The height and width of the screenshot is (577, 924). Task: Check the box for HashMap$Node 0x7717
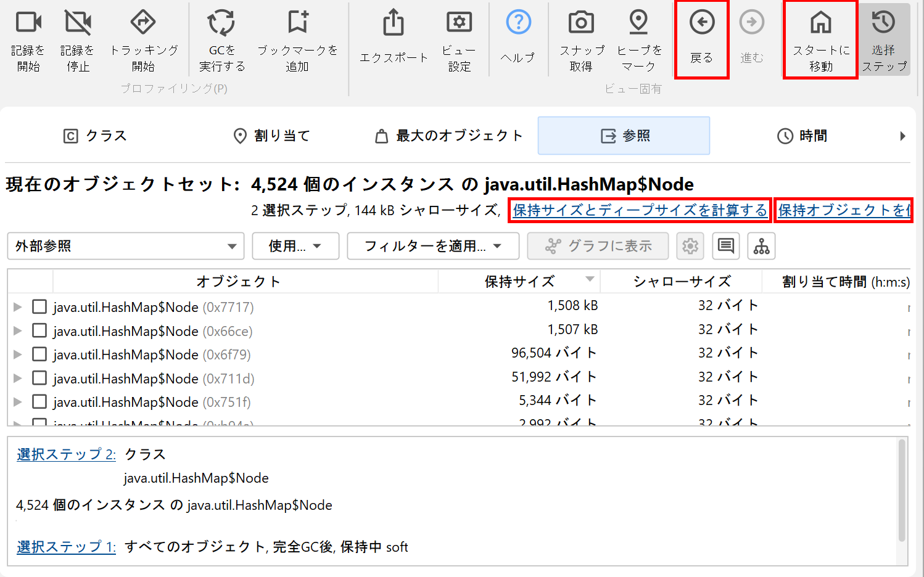(39, 307)
